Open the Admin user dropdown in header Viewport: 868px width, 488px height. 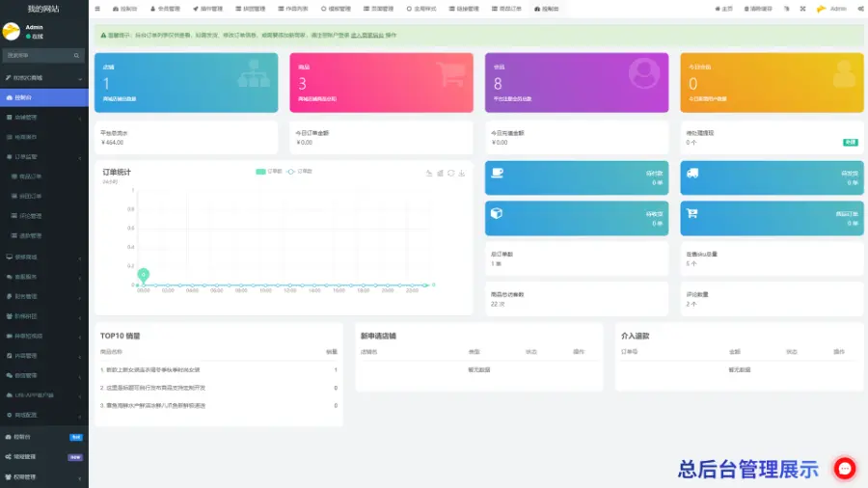(832, 8)
